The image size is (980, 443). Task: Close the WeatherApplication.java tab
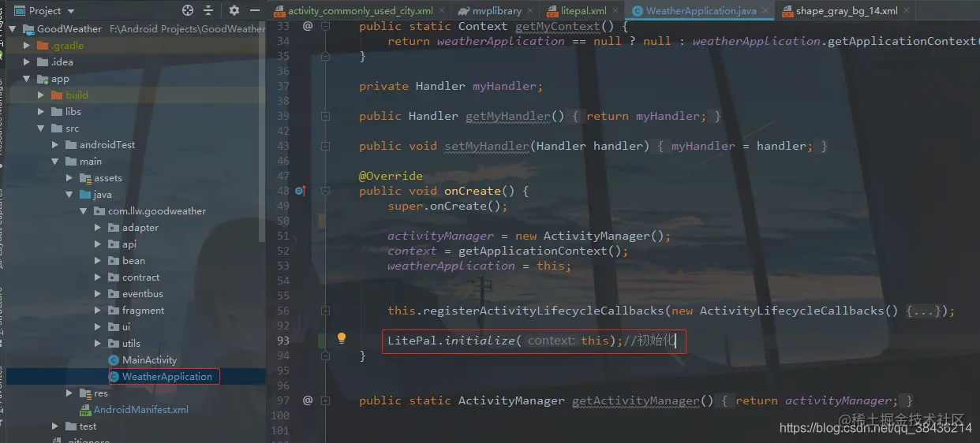765,11
